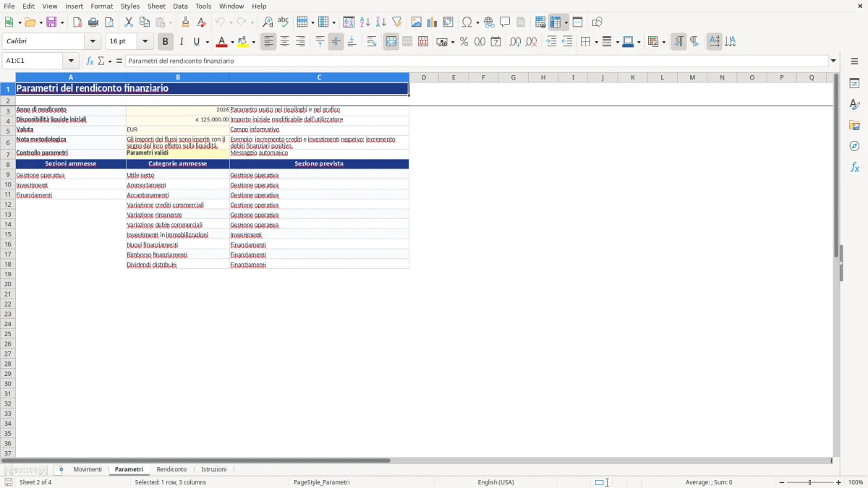
Task: Insert a pivot table
Action: pos(448,22)
